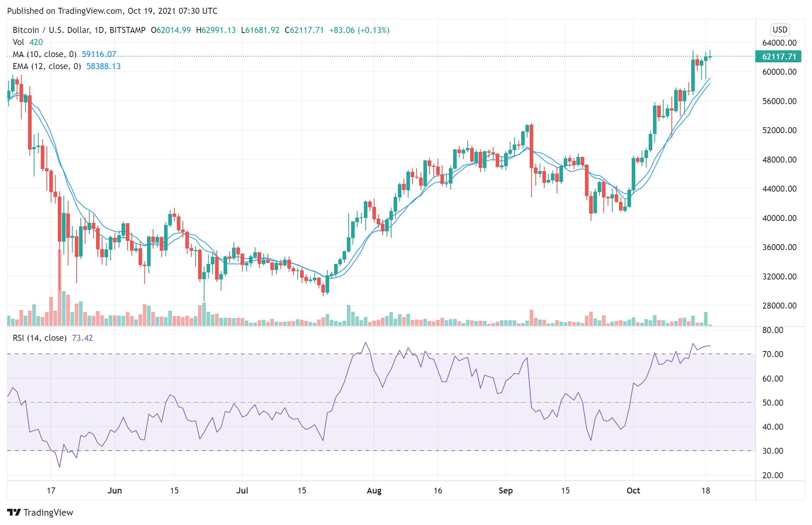Click the high price H62991.13
The height and width of the screenshot is (525, 812).
pos(216,30)
